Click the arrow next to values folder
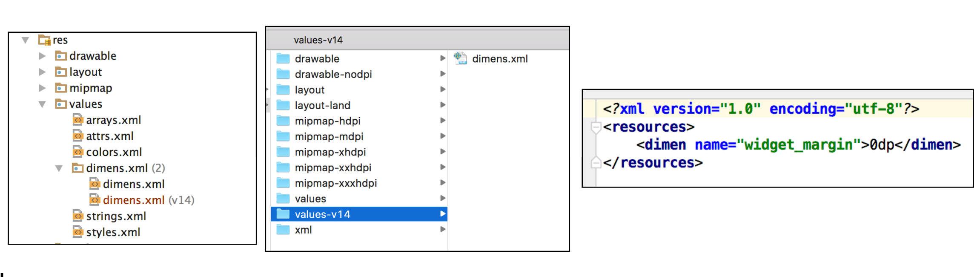This screenshot has height=277, width=980. coord(443,199)
